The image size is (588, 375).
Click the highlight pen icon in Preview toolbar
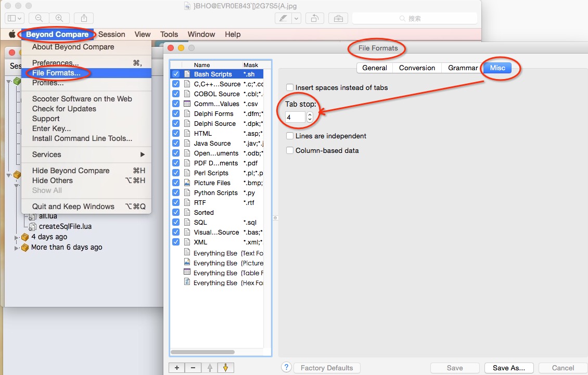[284, 18]
